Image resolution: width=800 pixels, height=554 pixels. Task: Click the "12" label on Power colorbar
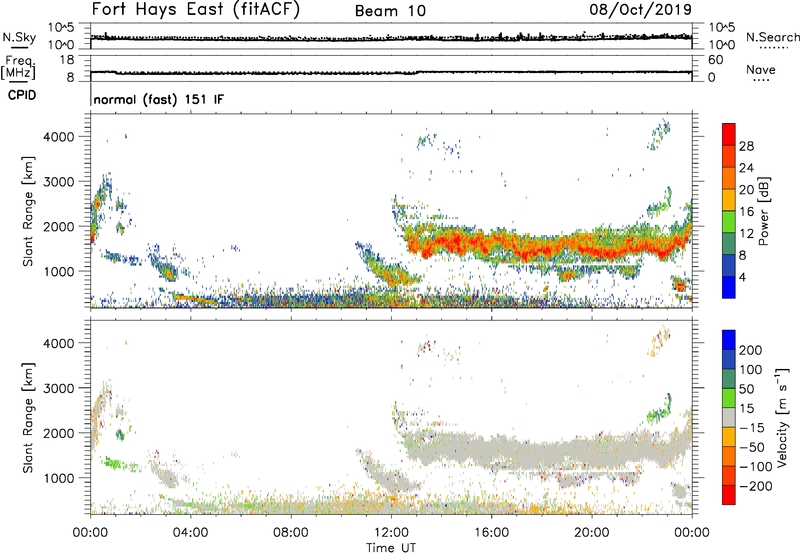[746, 233]
